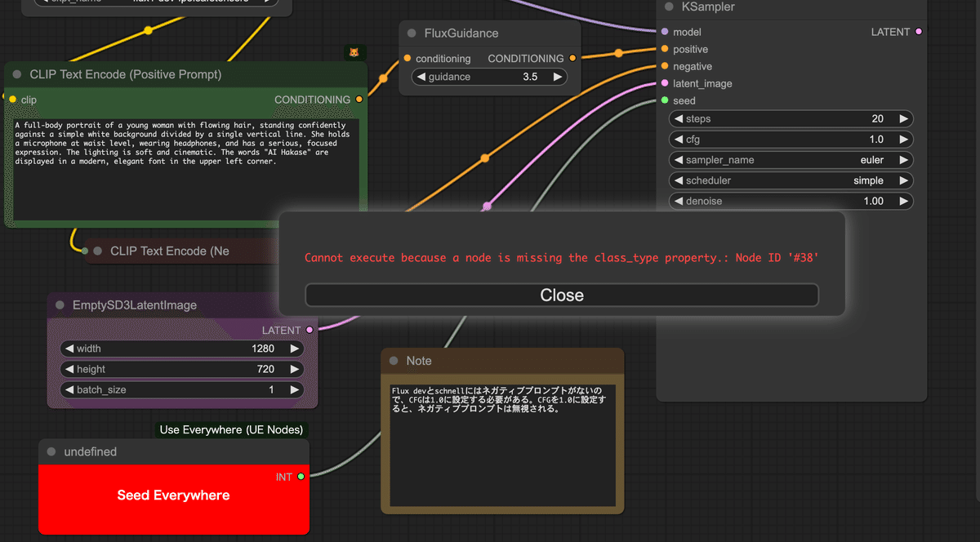The height and width of the screenshot is (542, 980).
Task: Click the Seed Everywhere INT output socket
Action: (x=301, y=477)
